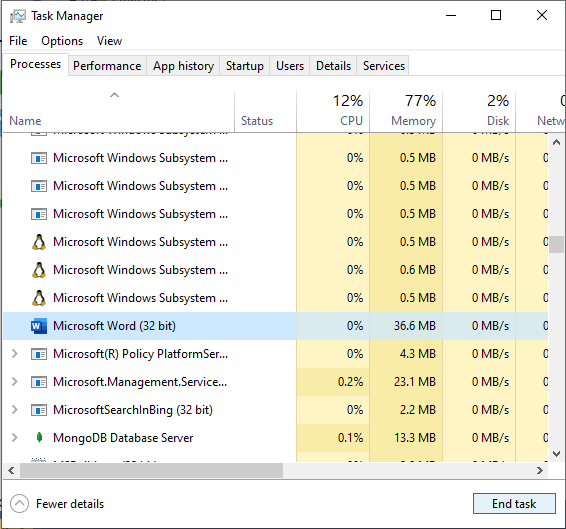Click the Fewer details label
566x529 pixels.
tap(70, 504)
